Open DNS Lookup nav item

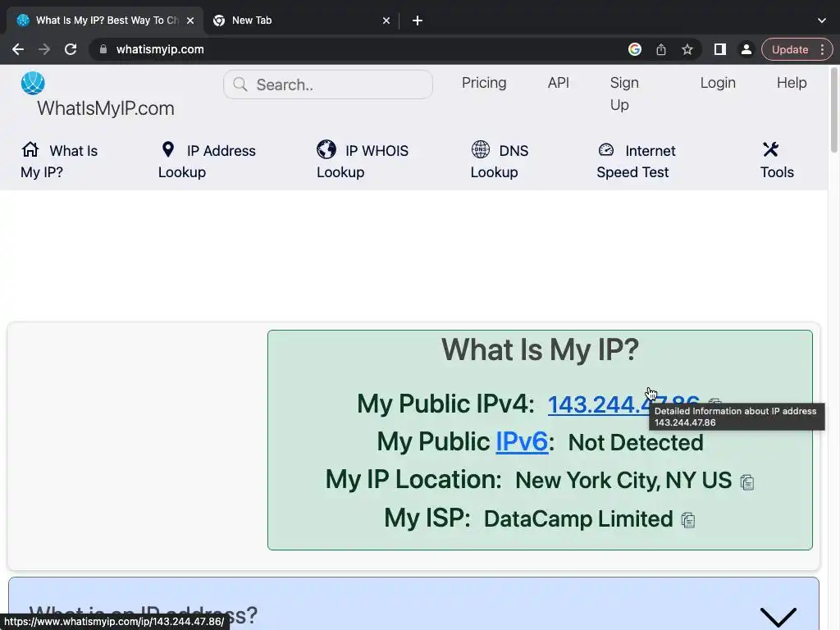(500, 162)
